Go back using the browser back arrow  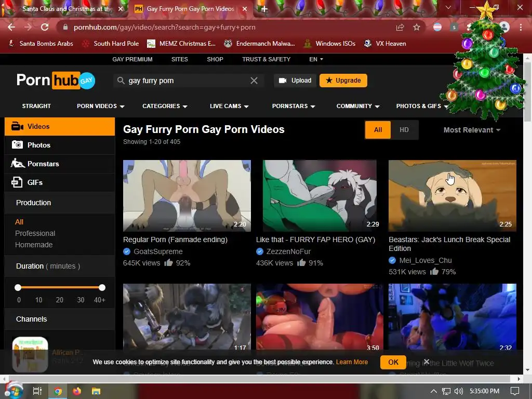click(x=11, y=27)
